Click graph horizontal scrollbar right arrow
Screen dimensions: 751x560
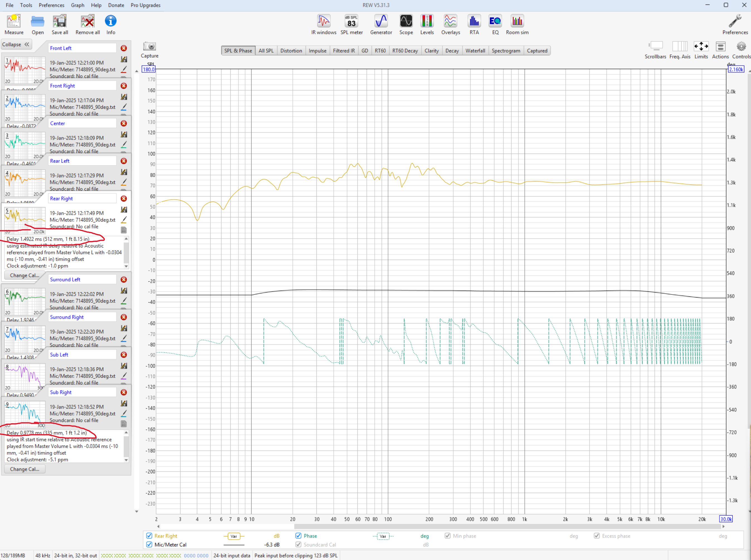723,526
